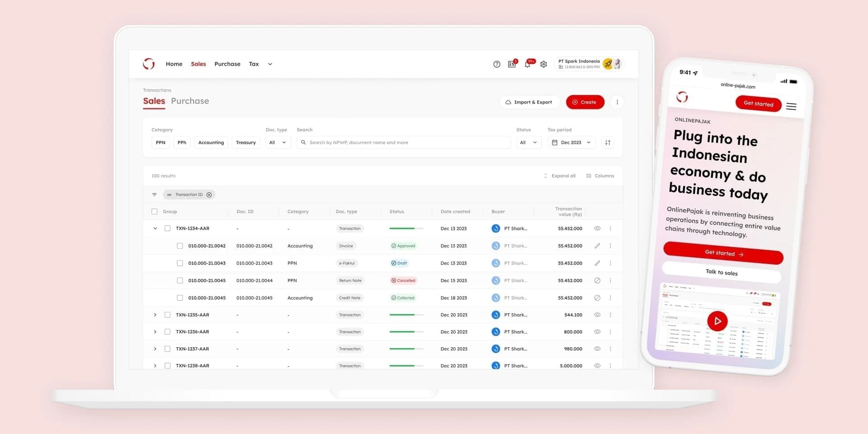Click the disabled icon on Credit Note row
The height and width of the screenshot is (434, 868).
click(597, 298)
